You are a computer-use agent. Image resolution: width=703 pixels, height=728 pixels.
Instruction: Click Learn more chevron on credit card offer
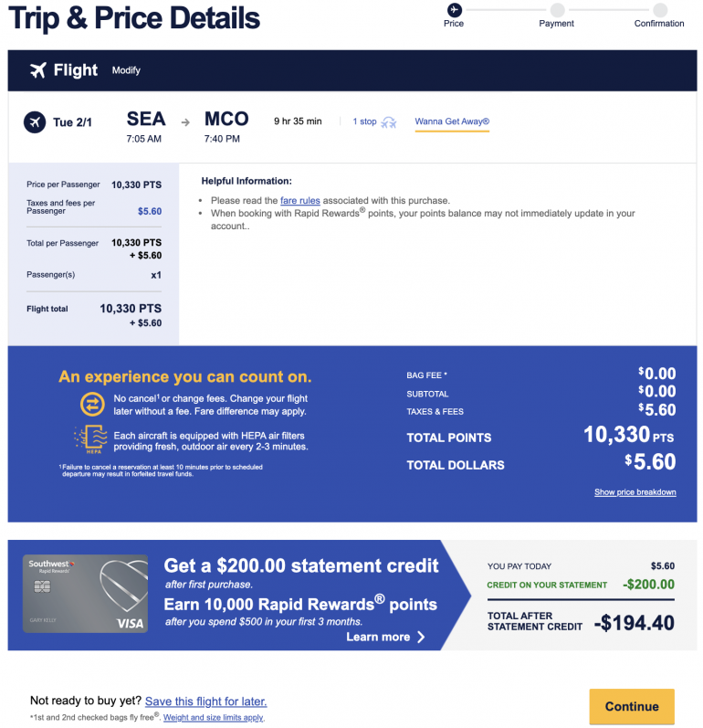point(421,637)
